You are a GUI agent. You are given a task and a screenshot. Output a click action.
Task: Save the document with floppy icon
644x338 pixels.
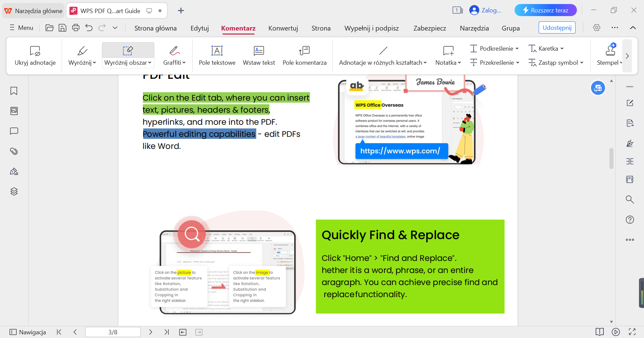coord(62,28)
